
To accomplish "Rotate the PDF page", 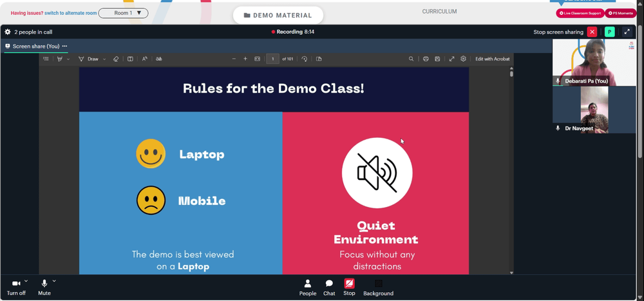I will coord(305,59).
